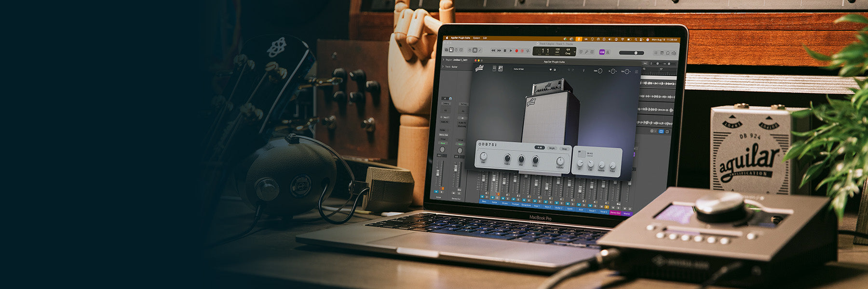Click the tuner icon in plugin header
Image resolution: width=868 pixels, height=289 pixels.
tap(583, 70)
